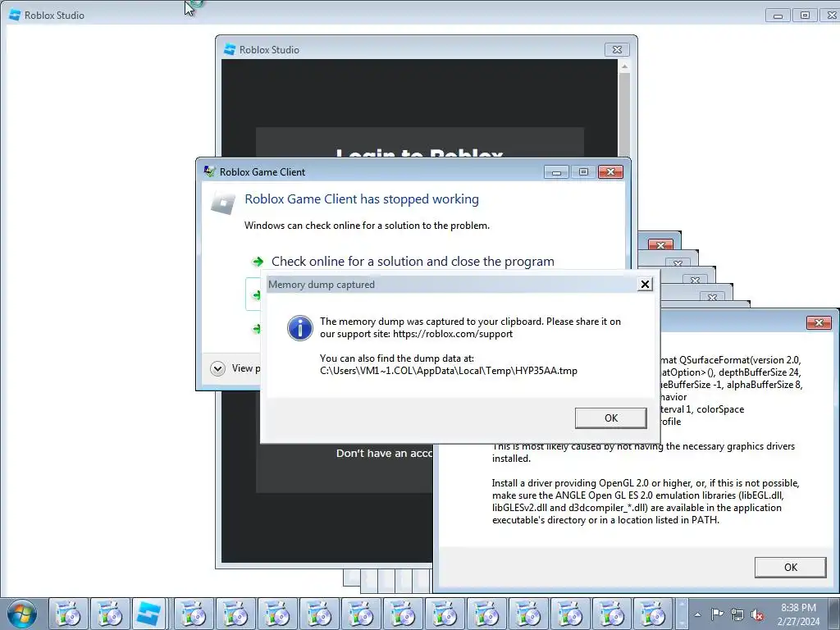Close the Roblox Game Client crash dialog
This screenshot has height=630, width=840.
click(610, 172)
